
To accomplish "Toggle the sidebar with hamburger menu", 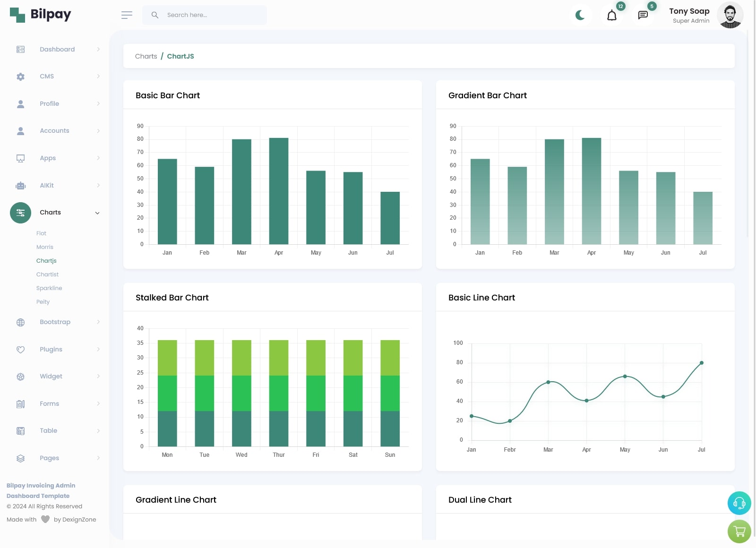I will point(127,15).
